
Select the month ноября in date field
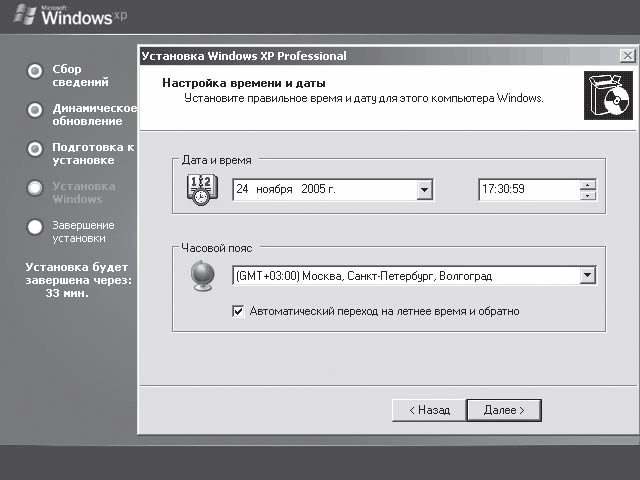click(274, 189)
